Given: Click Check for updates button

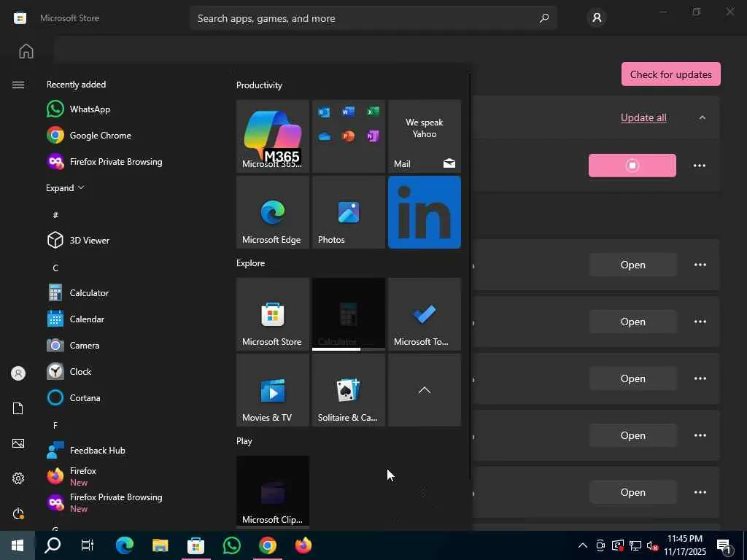Looking at the screenshot, I should (671, 74).
